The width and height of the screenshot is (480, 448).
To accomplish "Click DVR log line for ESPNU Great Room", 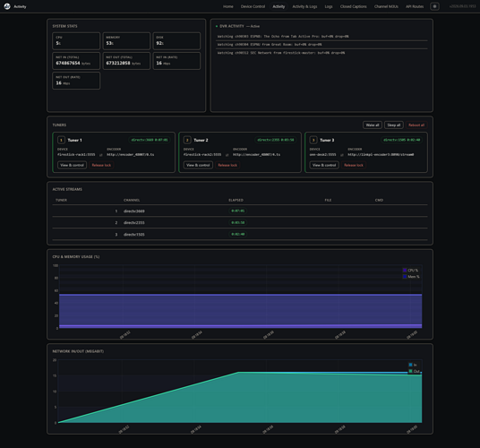I will 321,45.
